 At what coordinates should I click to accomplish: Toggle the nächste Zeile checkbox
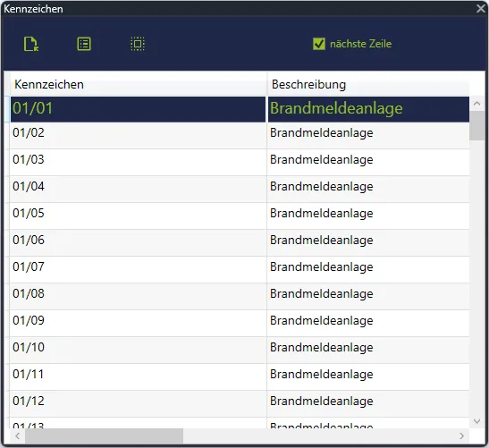click(319, 44)
